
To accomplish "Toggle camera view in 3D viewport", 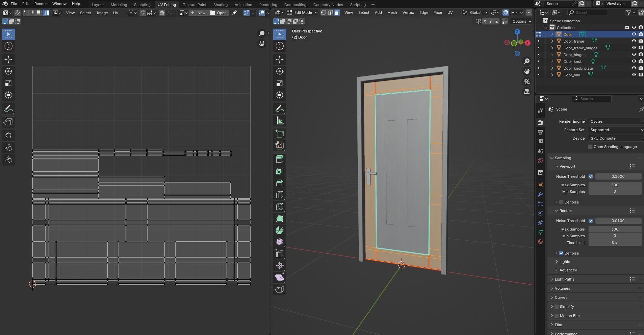I will pos(527,81).
